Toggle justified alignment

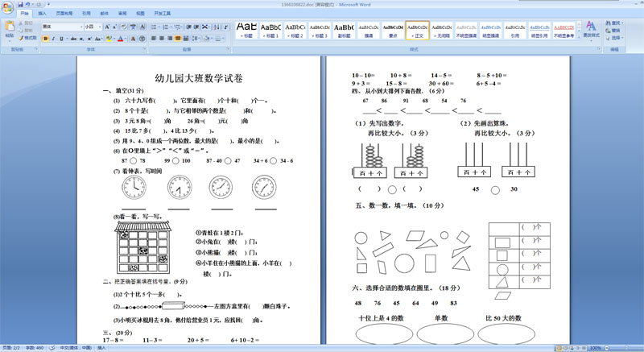[178, 39]
